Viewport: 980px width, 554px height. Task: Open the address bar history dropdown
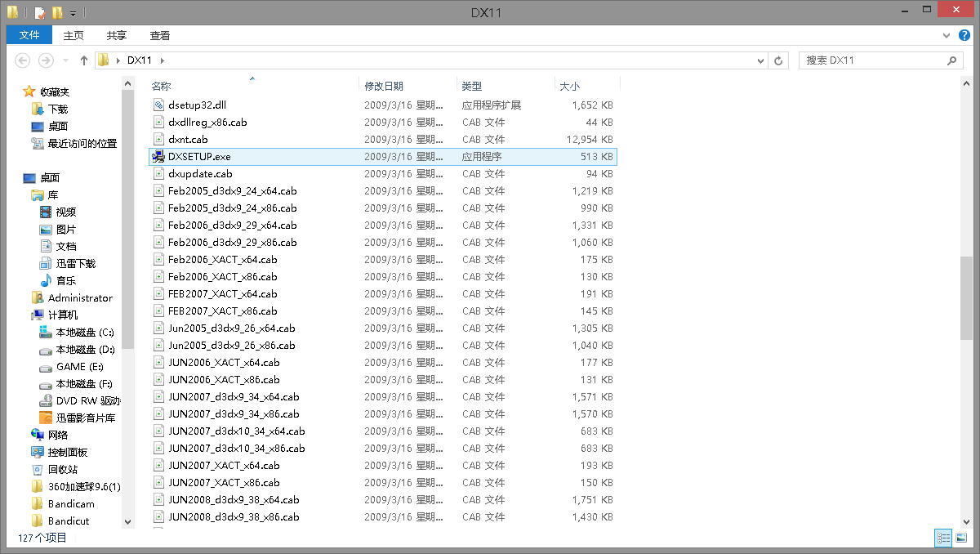761,60
